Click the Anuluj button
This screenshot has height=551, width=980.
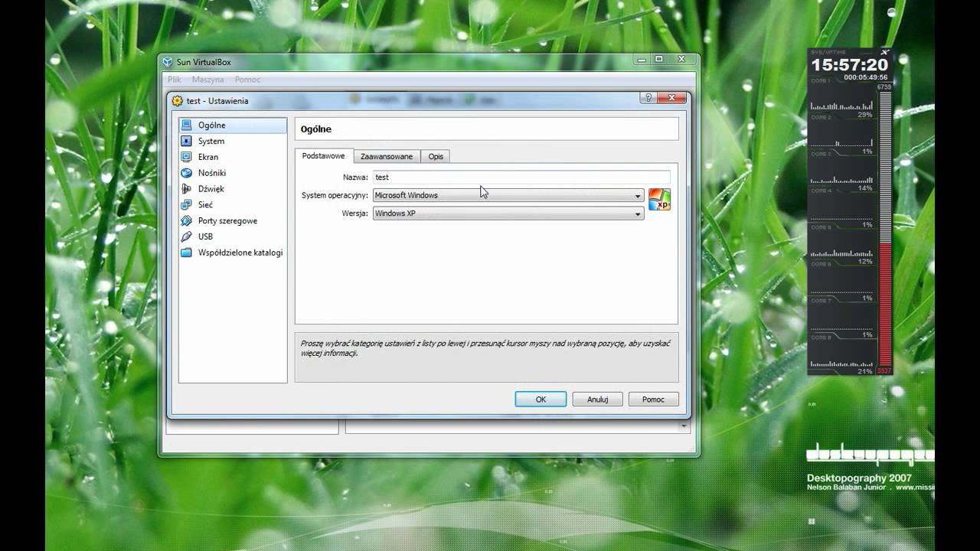[597, 399]
